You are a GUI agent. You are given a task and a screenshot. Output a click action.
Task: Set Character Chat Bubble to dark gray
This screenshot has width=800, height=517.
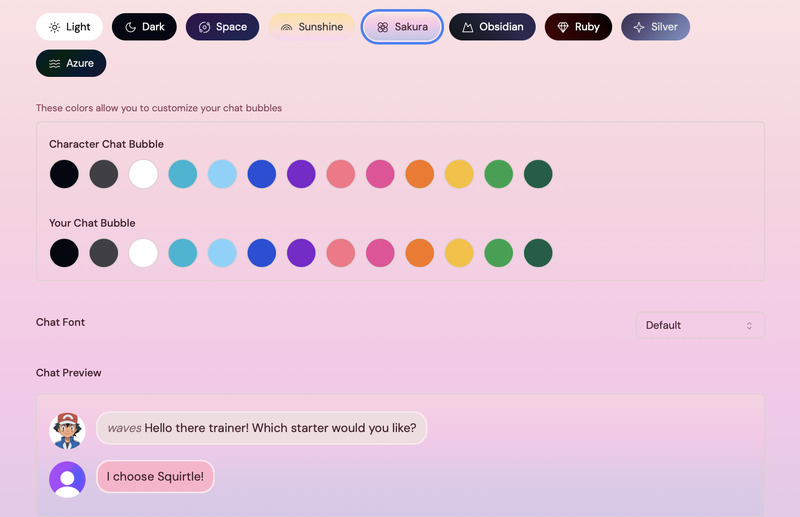tap(104, 174)
